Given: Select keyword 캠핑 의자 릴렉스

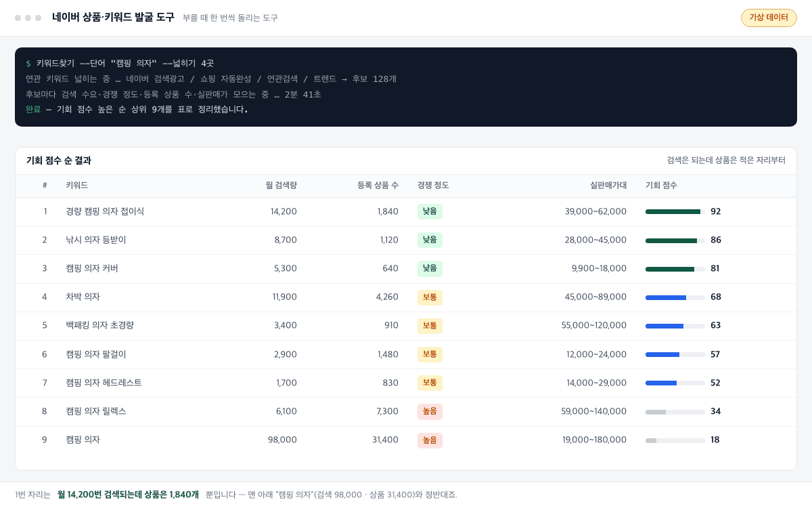Looking at the screenshot, I should 96,411.
